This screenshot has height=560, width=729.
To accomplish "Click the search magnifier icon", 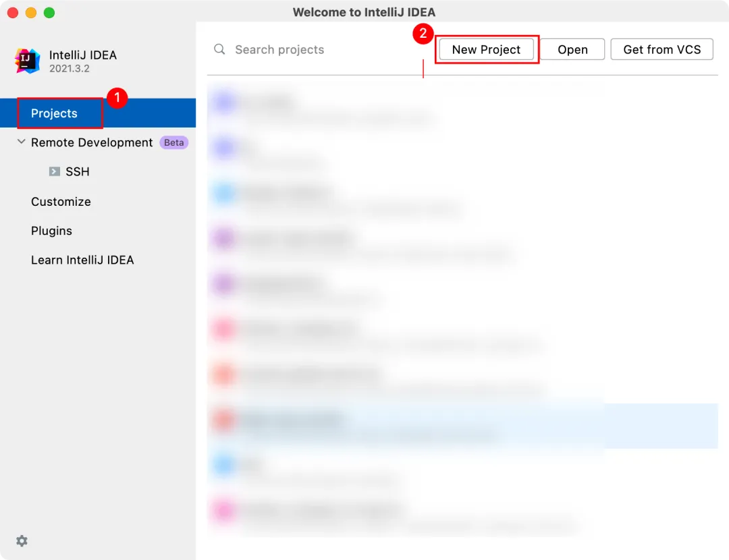I will tap(219, 49).
